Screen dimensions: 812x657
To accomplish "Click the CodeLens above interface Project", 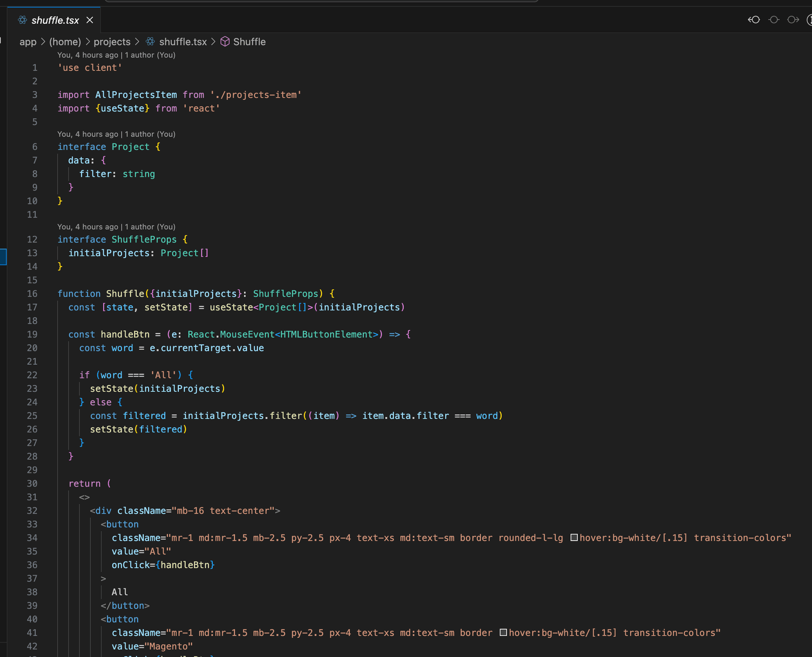I will tap(116, 134).
